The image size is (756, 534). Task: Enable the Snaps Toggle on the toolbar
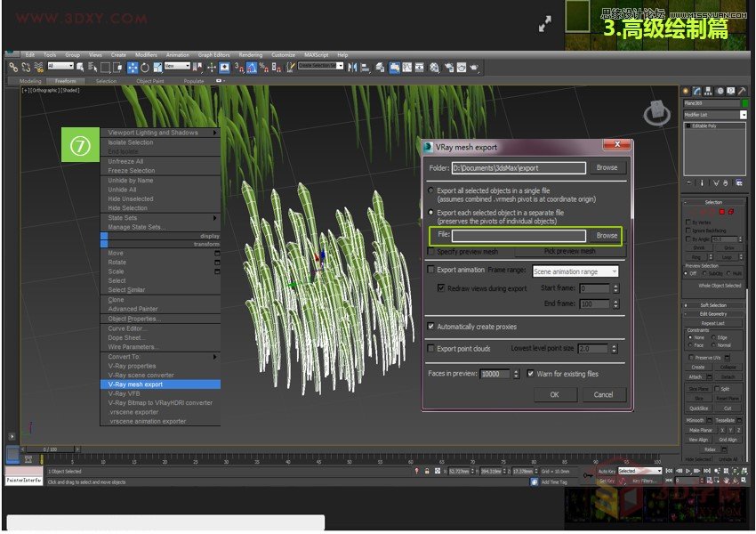click(x=237, y=65)
